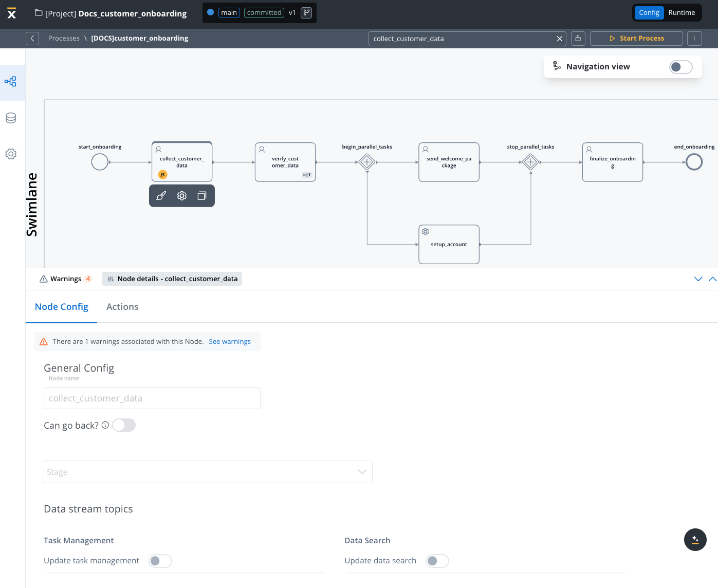Screen dimensions: 718x588
Task: Enable the Can go back? switch
Action: (124, 425)
